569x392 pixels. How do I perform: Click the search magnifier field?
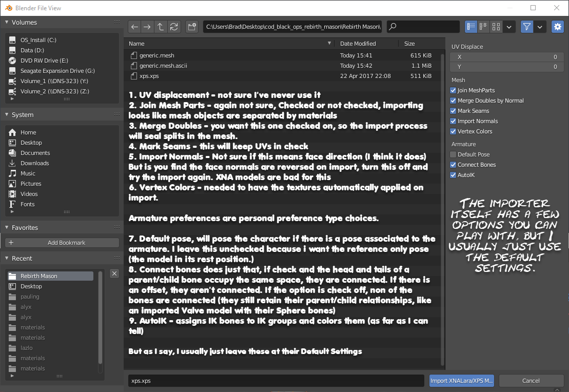(423, 27)
